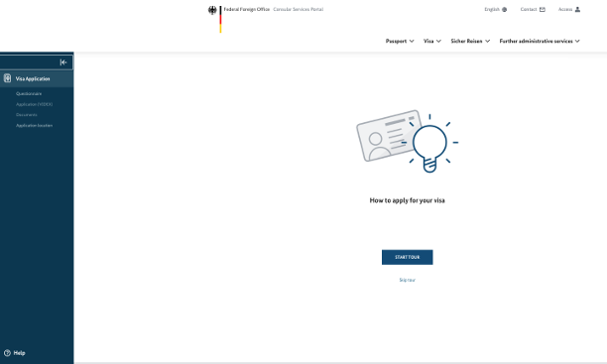Image resolution: width=607 pixels, height=364 pixels.
Task: Click the 'How to apply for your visa' heading
Action: (408, 200)
